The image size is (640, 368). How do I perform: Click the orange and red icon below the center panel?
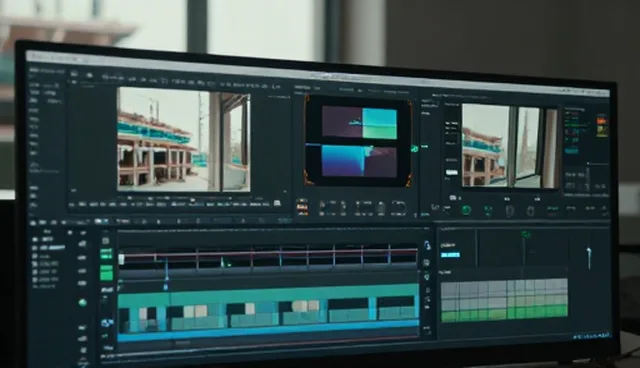tap(302, 207)
